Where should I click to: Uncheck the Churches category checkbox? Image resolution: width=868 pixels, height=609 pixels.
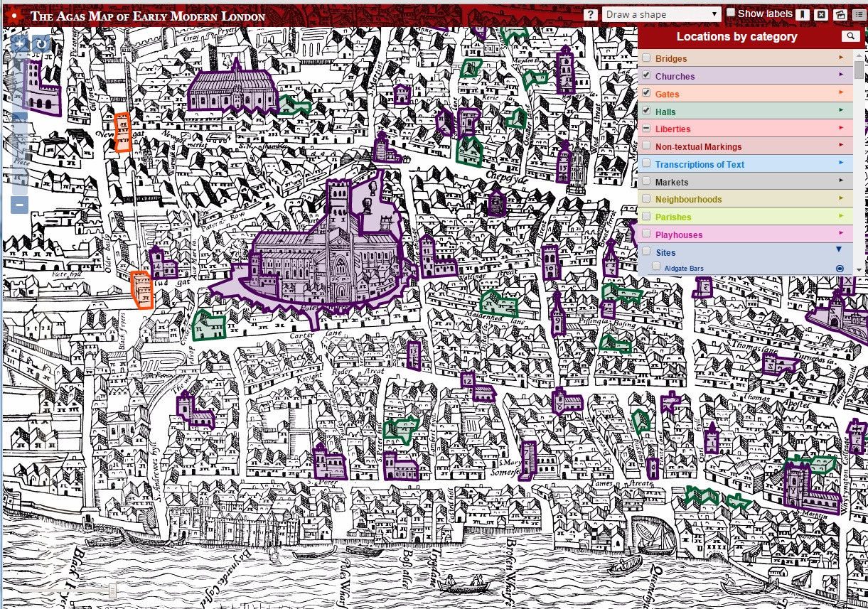tap(646, 75)
